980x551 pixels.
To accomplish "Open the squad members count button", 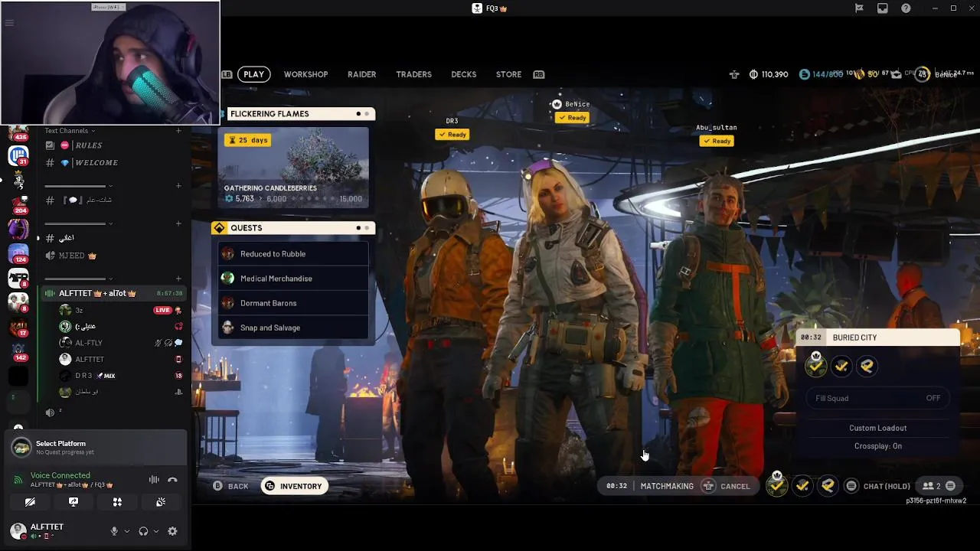I will pyautogui.click(x=939, y=486).
